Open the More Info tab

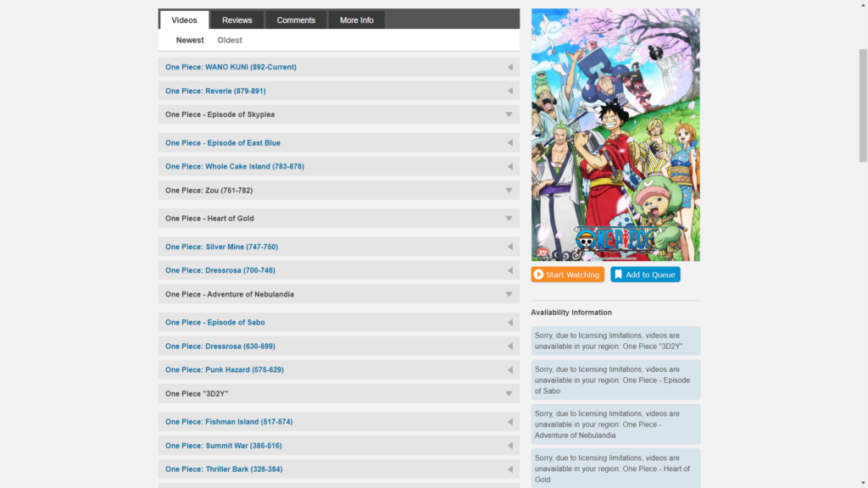click(357, 20)
